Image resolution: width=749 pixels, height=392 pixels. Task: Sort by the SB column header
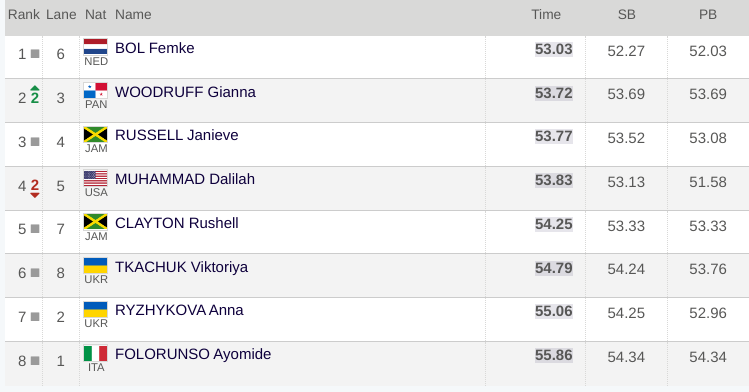pos(626,15)
